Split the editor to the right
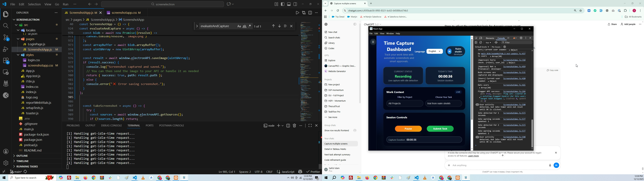 pos(310,13)
